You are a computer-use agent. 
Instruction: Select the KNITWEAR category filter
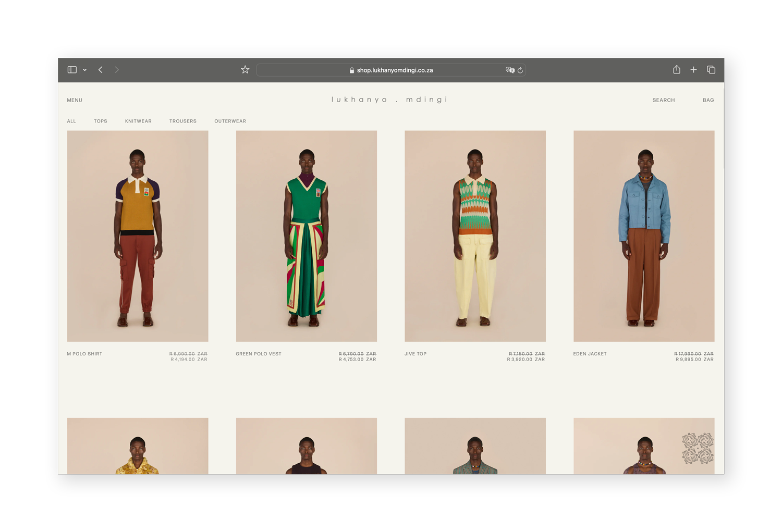[x=138, y=121]
